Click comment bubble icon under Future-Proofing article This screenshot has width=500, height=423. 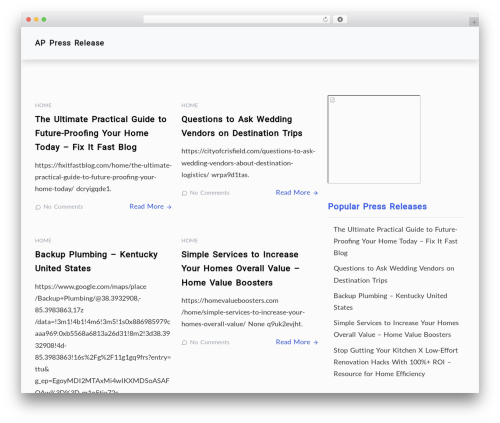pos(38,207)
